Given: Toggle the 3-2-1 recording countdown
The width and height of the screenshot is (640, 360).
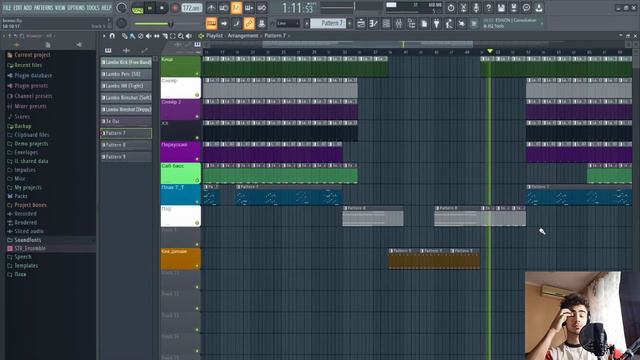Looking at the screenshot, I should tap(236, 8).
